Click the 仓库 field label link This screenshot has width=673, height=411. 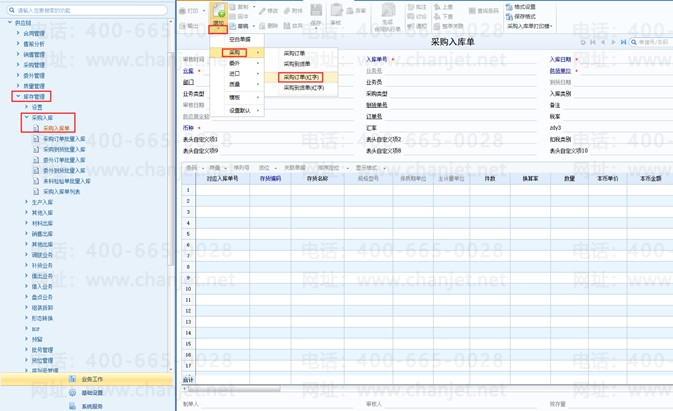188,71
